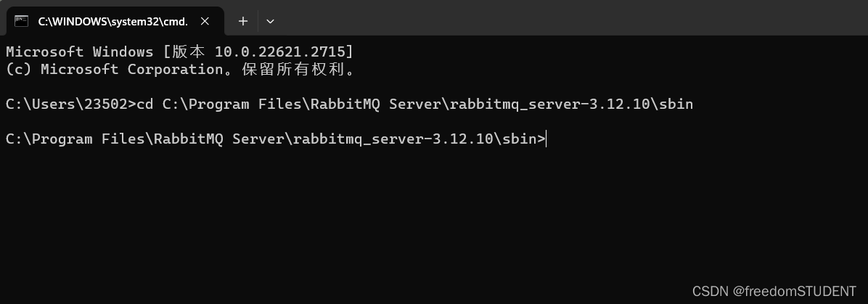The image size is (868, 304).
Task: Click the blinking cursor at the sbin prompt
Action: (546, 139)
